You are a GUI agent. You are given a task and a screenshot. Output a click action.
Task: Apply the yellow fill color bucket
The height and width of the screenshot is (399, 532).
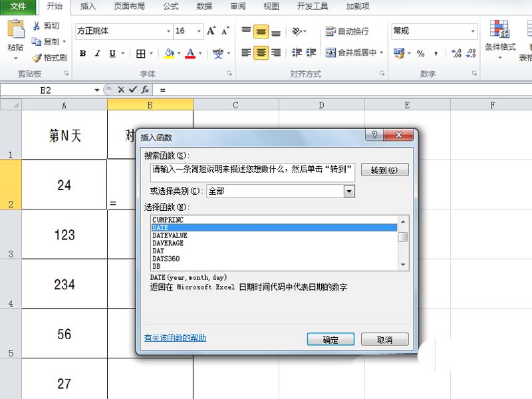coord(169,53)
